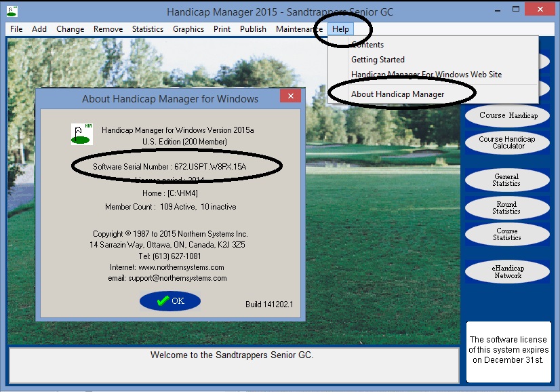The height and width of the screenshot is (392, 560).
Task: Click the Copyright 1987 to 2015 line
Action: click(170, 234)
